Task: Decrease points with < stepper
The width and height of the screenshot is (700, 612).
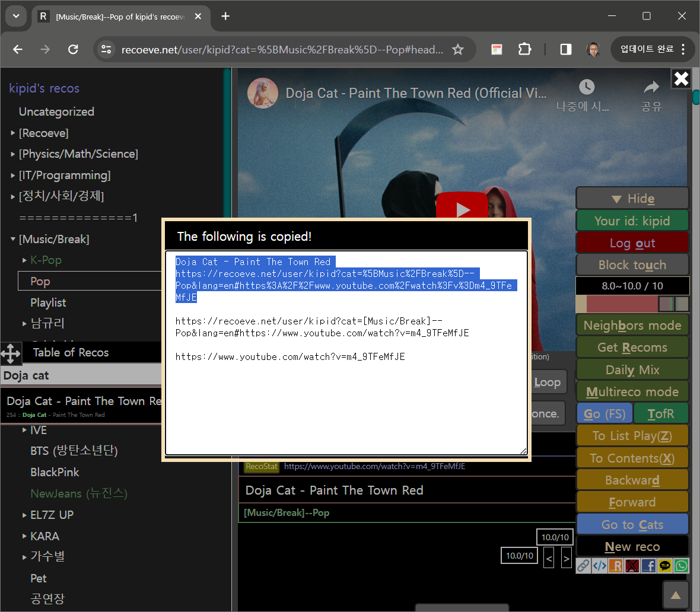Action: click(x=549, y=559)
